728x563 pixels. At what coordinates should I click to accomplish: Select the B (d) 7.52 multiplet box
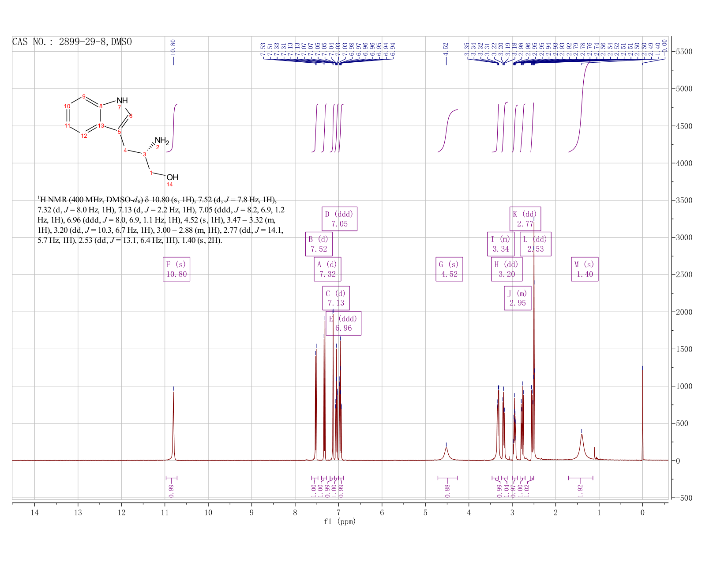pyautogui.click(x=319, y=244)
